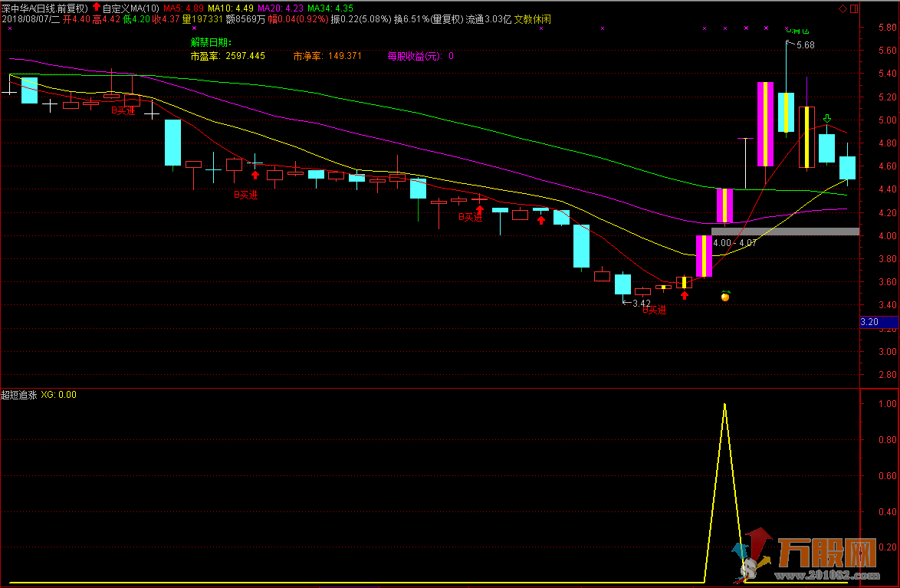Image resolution: width=900 pixels, height=588 pixels.
Task: Click the red up arrow before 自定义MA(10)
Action: [x=96, y=8]
